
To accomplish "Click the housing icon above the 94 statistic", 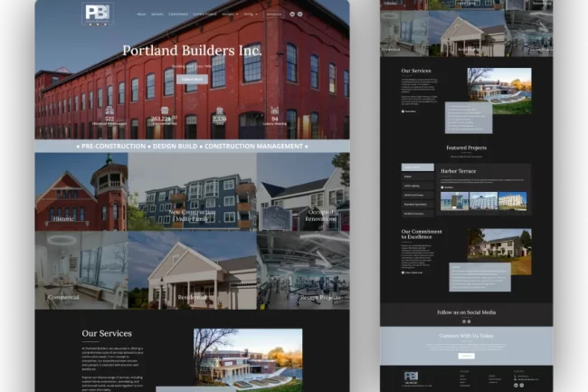I will click(274, 110).
